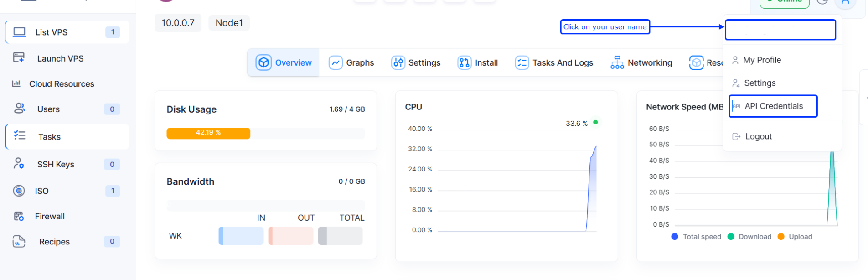
Task: Click the SSH Keys icon in sidebar
Action: coord(19,163)
